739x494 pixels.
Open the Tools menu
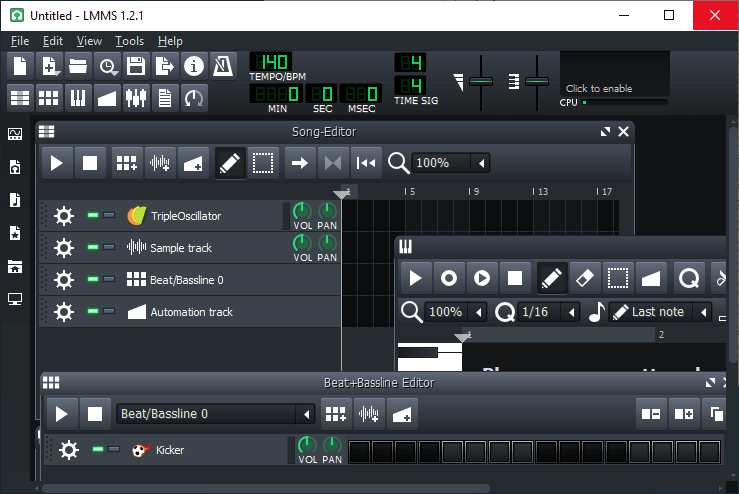click(130, 41)
